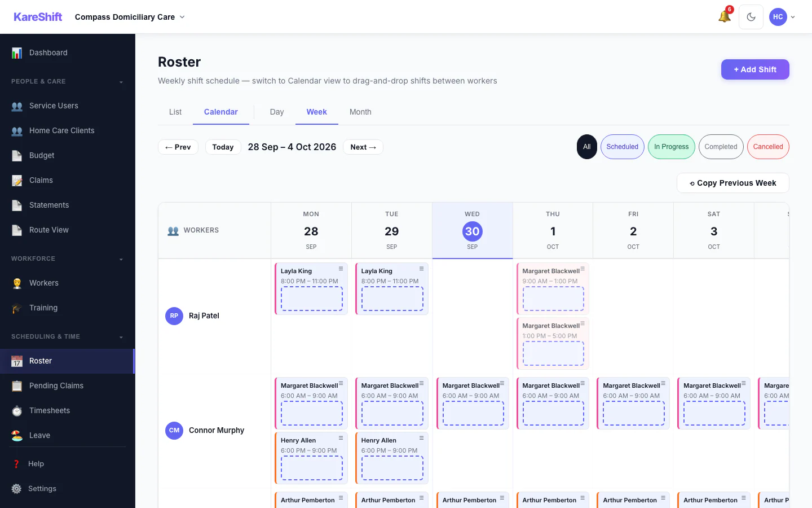Open the Leave page
The height and width of the screenshot is (508, 812).
pos(68,435)
